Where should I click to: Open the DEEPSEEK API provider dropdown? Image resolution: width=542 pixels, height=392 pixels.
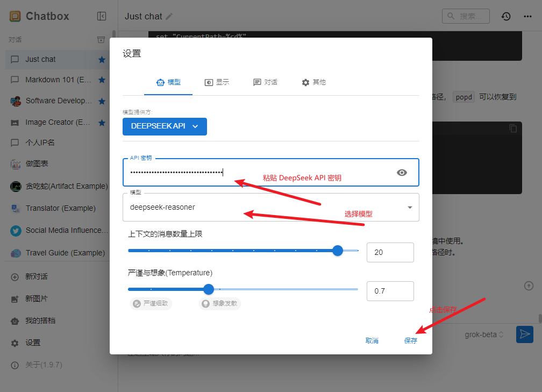(x=165, y=126)
